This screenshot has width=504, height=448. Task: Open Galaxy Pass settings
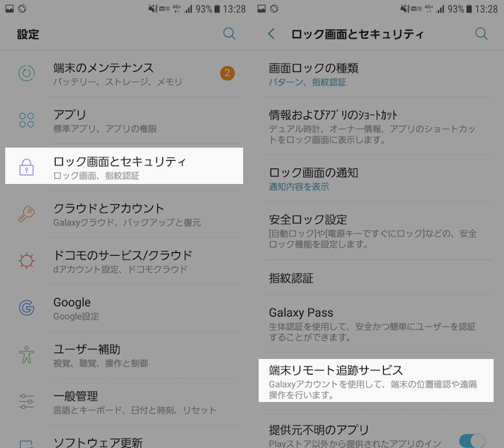(x=371, y=325)
